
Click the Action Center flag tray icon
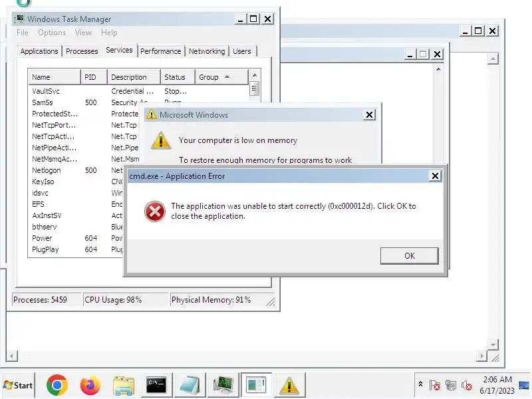click(x=435, y=385)
